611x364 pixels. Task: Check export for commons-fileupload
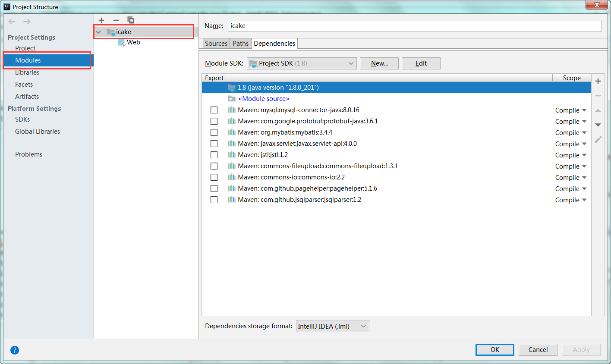click(x=214, y=166)
